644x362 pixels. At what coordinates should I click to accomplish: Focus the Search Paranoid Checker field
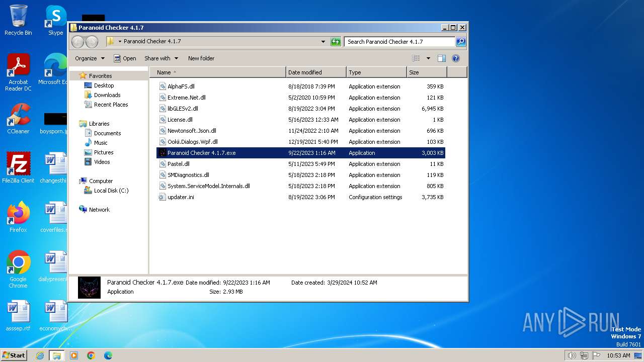400,42
